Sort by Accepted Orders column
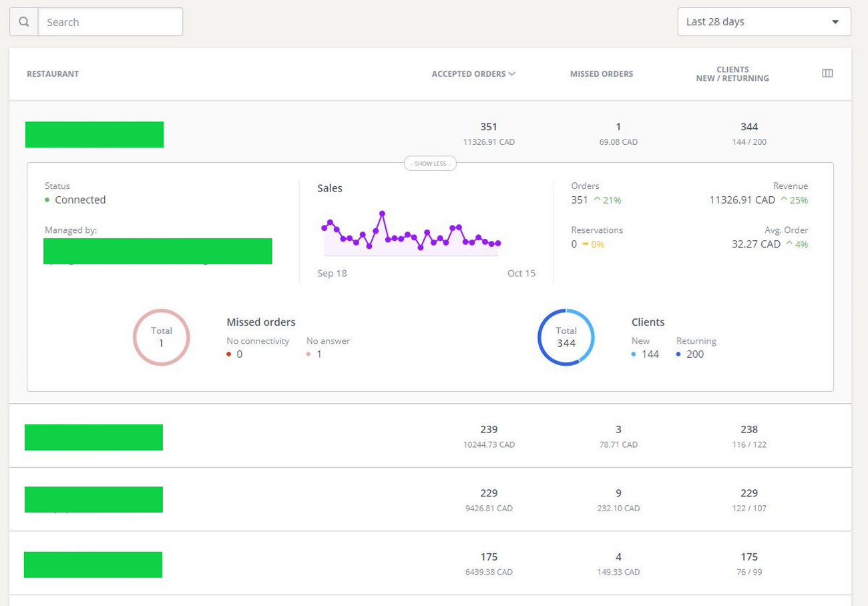 [473, 74]
